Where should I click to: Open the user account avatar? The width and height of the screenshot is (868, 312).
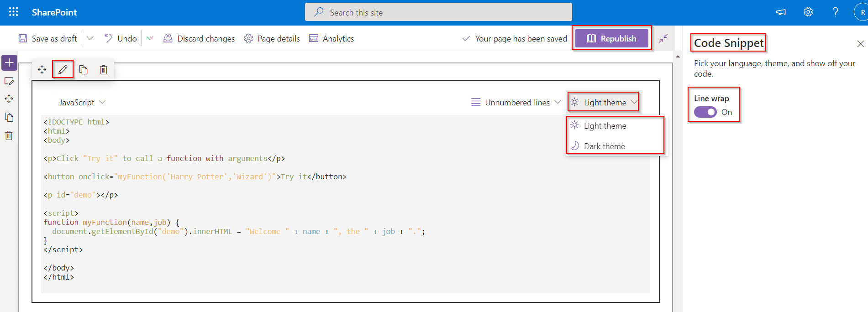pyautogui.click(x=861, y=12)
